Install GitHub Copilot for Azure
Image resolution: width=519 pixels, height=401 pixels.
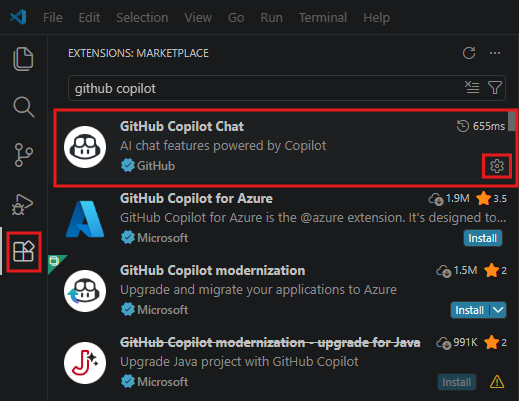coord(483,238)
